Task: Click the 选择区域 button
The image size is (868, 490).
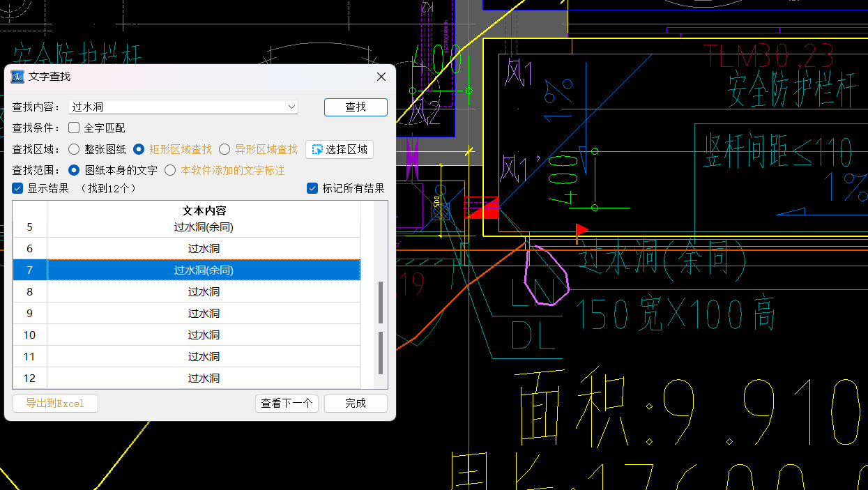Action: 340,149
